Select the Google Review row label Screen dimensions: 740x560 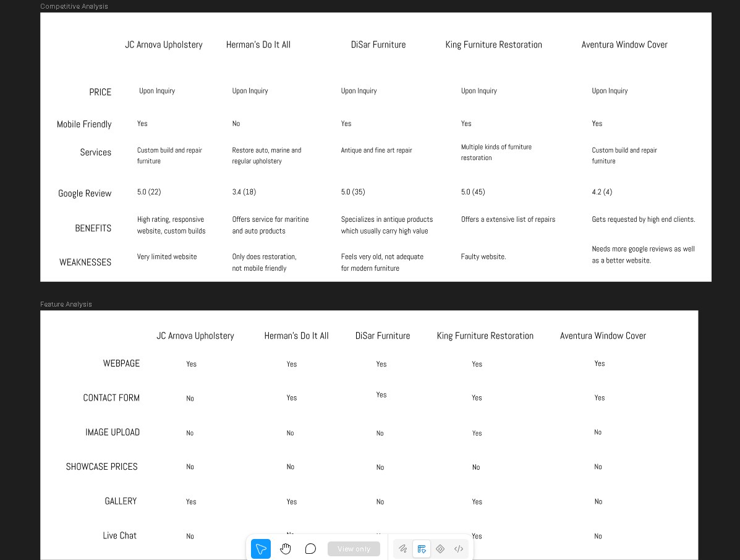(x=85, y=193)
